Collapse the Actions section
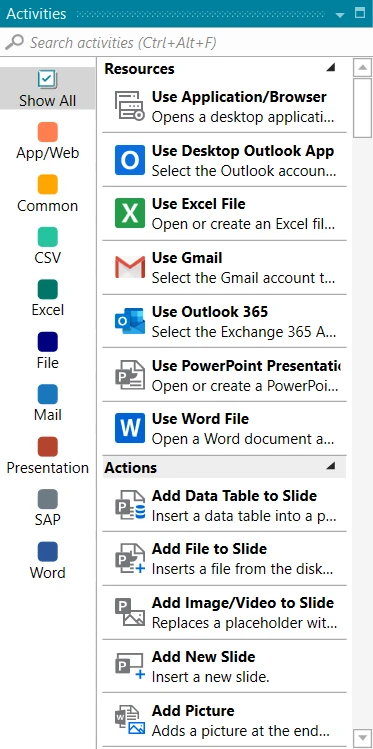Image resolution: width=373 pixels, height=749 pixels. tap(330, 466)
